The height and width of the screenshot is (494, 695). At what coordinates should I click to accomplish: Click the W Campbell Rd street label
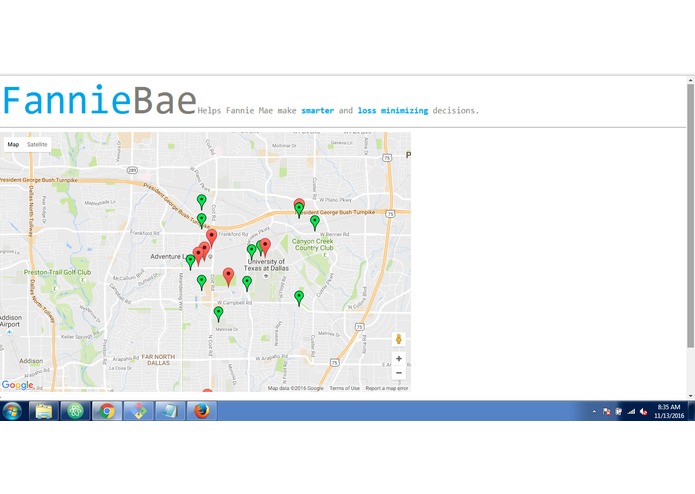[x=234, y=303]
